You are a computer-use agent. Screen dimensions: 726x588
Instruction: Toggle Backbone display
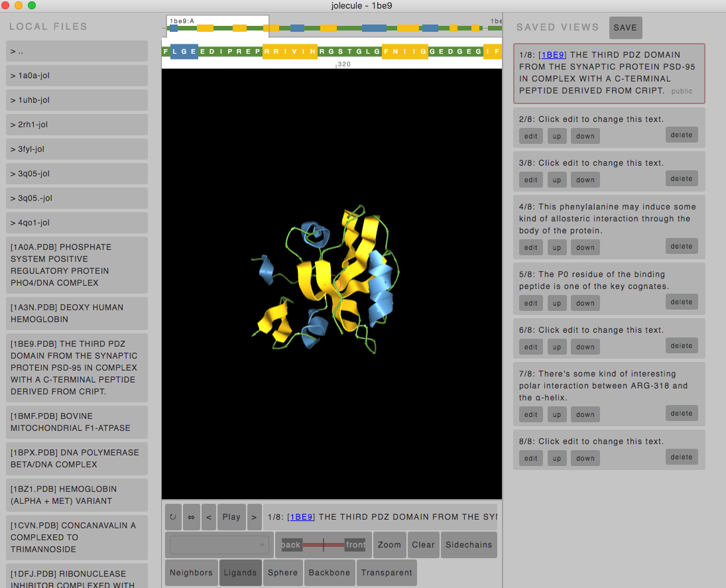click(x=330, y=573)
